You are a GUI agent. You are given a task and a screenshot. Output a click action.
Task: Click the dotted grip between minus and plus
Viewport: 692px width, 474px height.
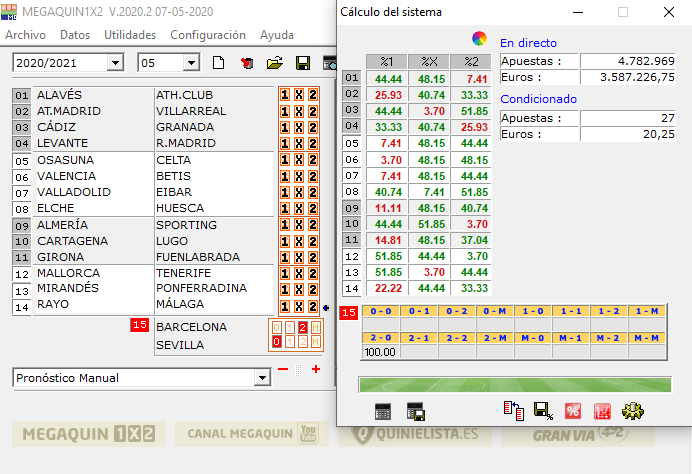[298, 370]
